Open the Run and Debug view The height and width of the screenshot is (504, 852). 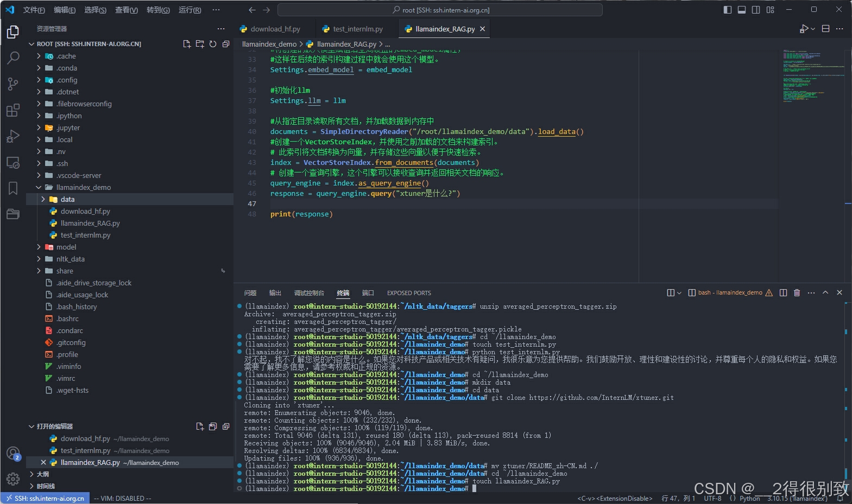[12, 136]
